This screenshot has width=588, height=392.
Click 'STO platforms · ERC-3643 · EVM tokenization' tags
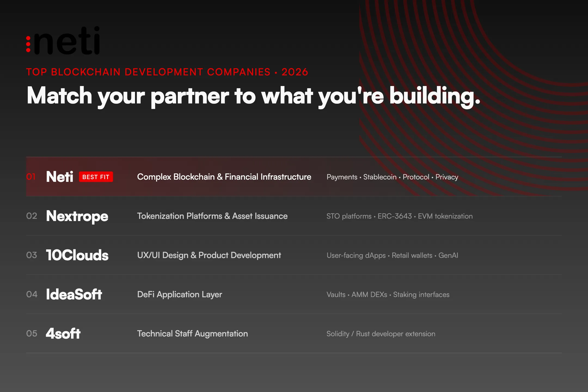400,216
